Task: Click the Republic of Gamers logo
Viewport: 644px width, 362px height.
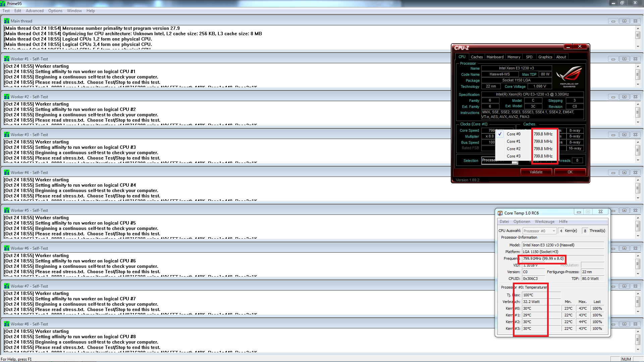Action: (x=569, y=77)
